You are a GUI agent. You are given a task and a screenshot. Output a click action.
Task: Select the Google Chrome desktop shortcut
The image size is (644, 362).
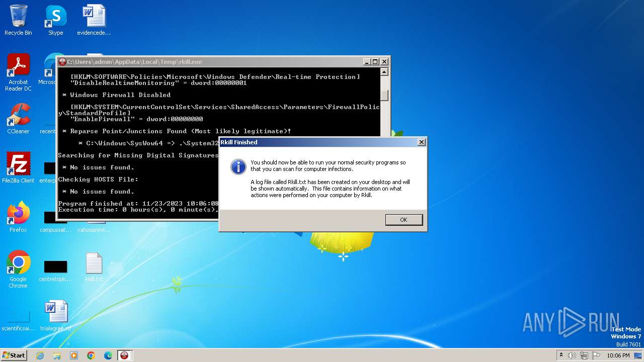pyautogui.click(x=18, y=269)
